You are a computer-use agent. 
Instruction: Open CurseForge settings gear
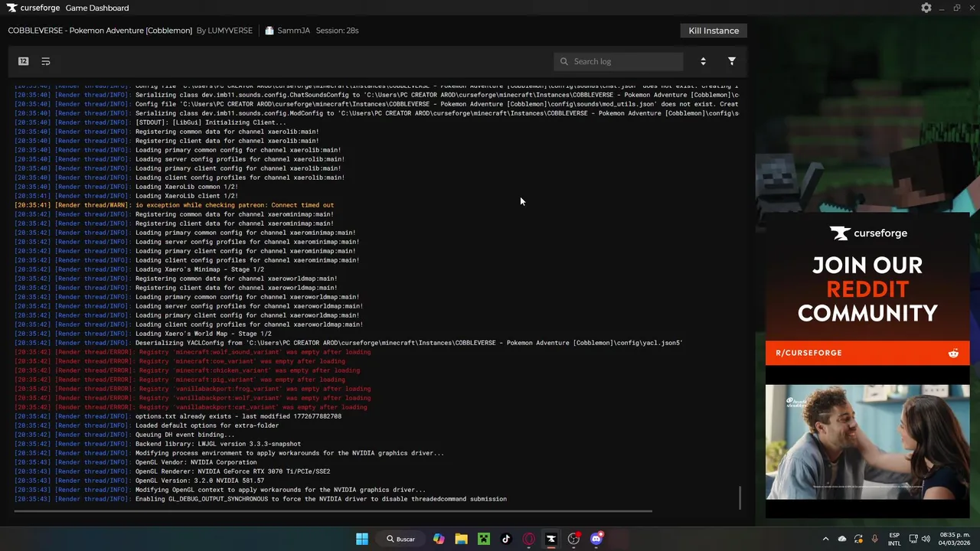tap(926, 8)
